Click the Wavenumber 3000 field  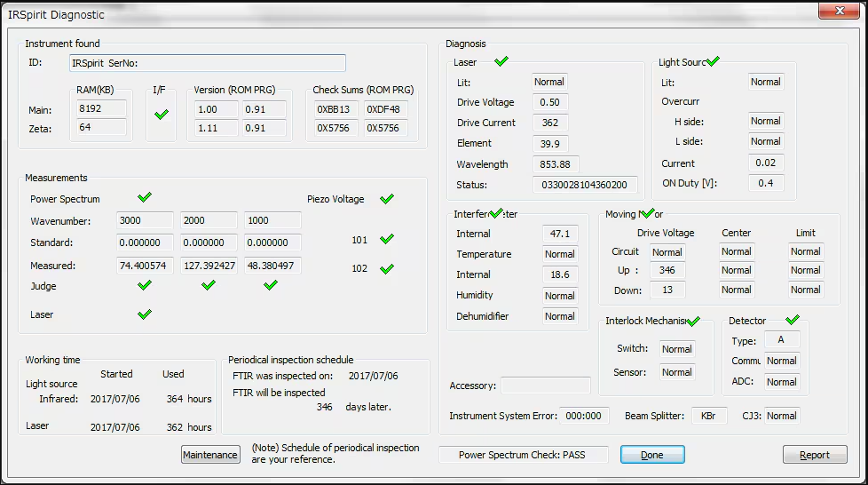click(x=145, y=220)
